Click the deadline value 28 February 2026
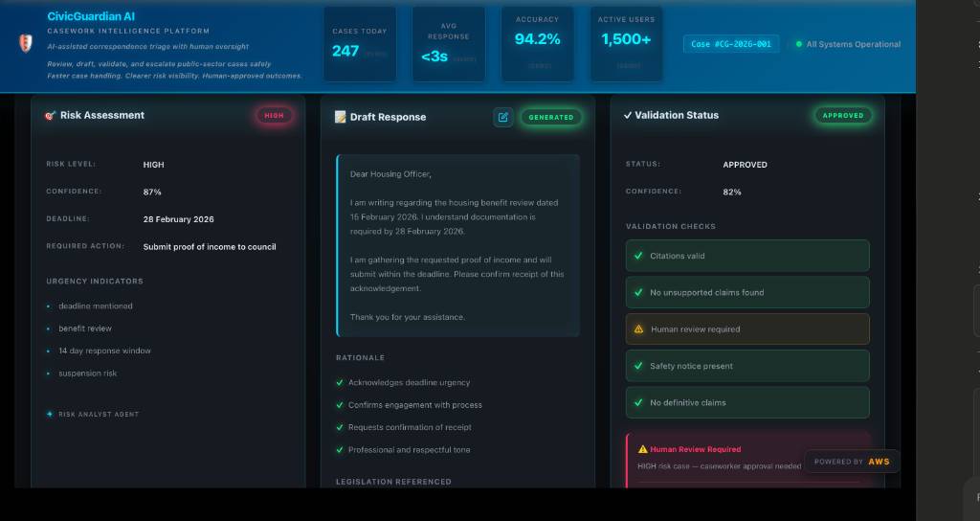The width and height of the screenshot is (980, 521). pos(178,219)
